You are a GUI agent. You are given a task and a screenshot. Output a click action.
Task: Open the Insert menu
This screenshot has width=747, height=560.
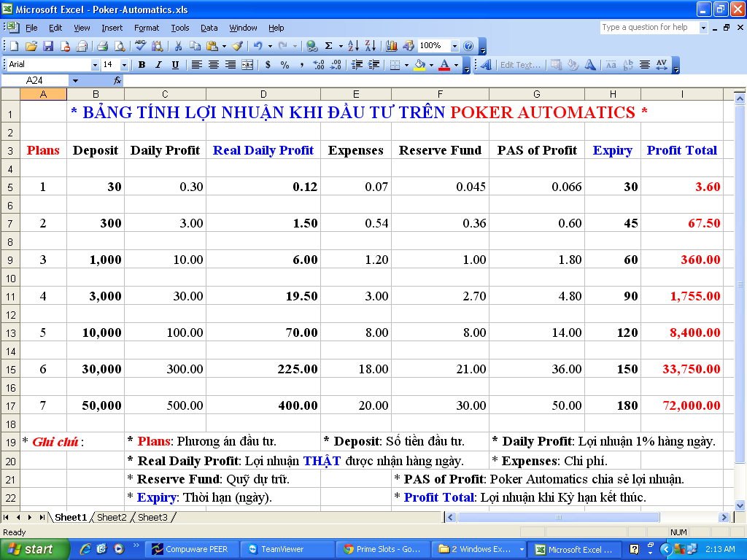pyautogui.click(x=112, y=28)
